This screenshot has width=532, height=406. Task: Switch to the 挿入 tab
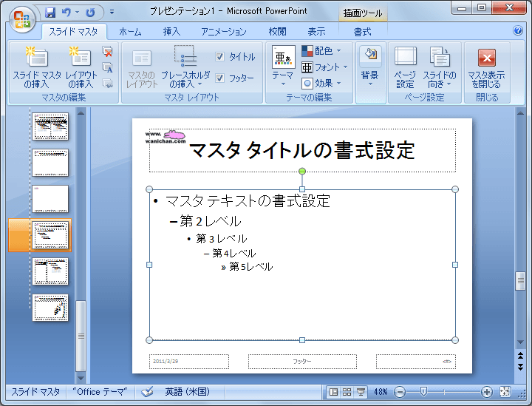[x=171, y=32]
